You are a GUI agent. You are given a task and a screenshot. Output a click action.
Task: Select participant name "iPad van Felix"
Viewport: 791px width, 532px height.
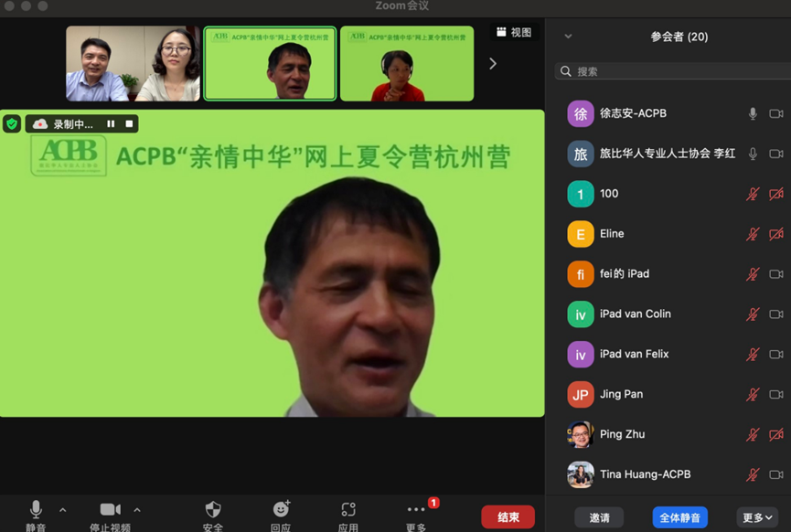[x=634, y=354]
